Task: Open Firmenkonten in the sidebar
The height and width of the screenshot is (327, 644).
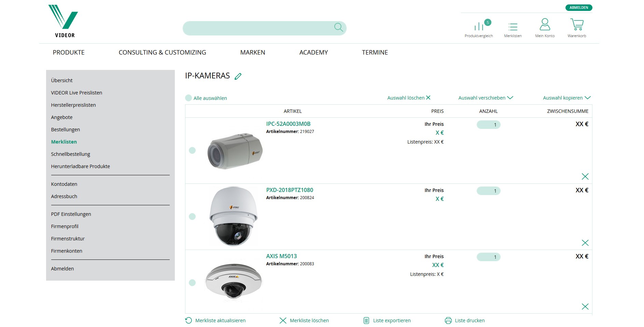Action: coord(67,251)
